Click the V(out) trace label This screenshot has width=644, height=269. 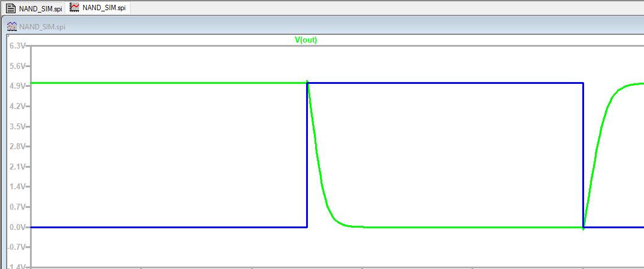306,40
